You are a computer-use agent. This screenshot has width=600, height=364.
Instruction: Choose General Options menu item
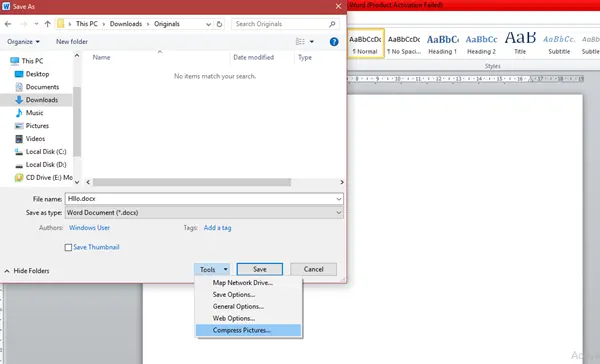point(248,306)
